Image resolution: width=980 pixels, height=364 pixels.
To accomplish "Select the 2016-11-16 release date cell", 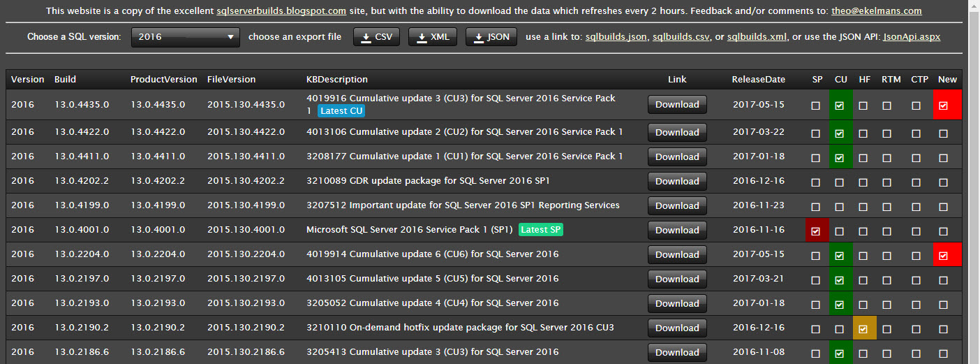I will 759,230.
